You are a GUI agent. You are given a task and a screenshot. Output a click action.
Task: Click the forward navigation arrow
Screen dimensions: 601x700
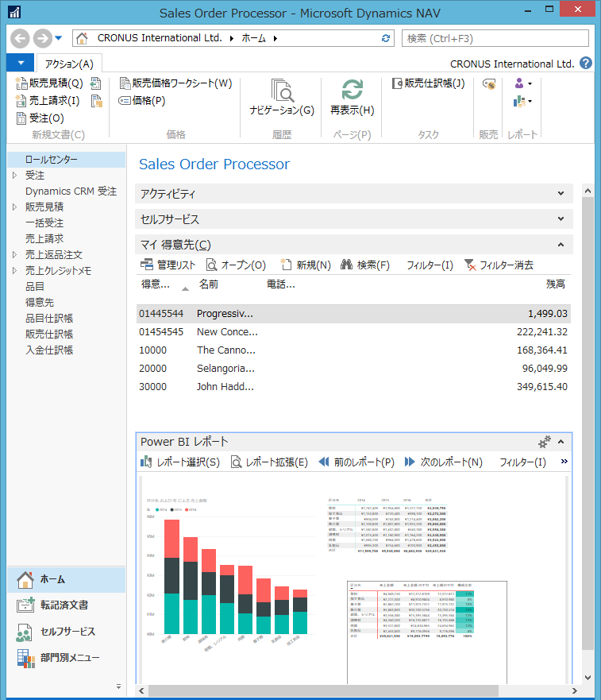[42, 38]
